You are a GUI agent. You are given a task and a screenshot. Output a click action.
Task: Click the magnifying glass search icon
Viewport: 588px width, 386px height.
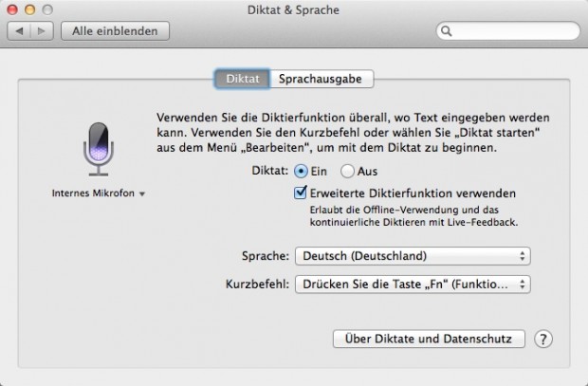[x=447, y=31]
